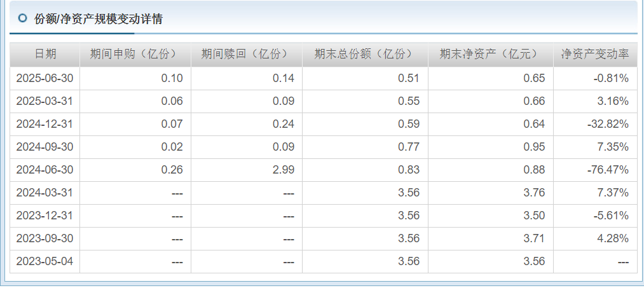Screen dimensions: 644x295
Task: Click the 2024-12-31 date cell
Action: click(45, 124)
